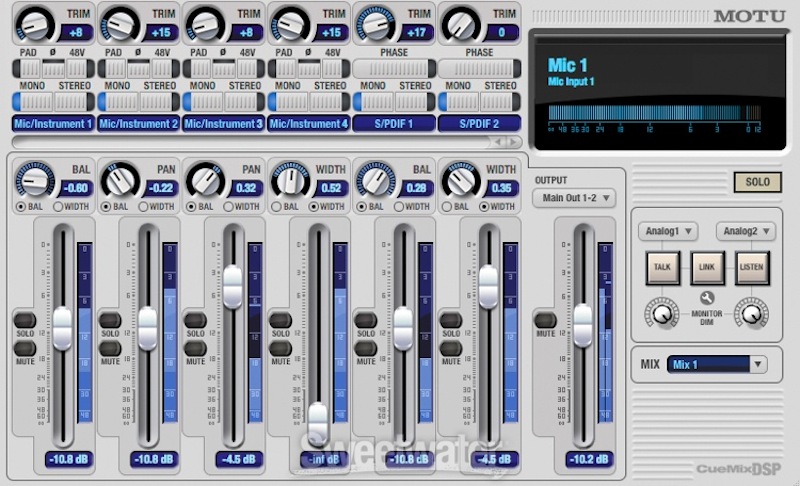Viewport: 800px width, 486px height.
Task: Toggle PHASE switch on S/PDIF 1
Action: 394,68
